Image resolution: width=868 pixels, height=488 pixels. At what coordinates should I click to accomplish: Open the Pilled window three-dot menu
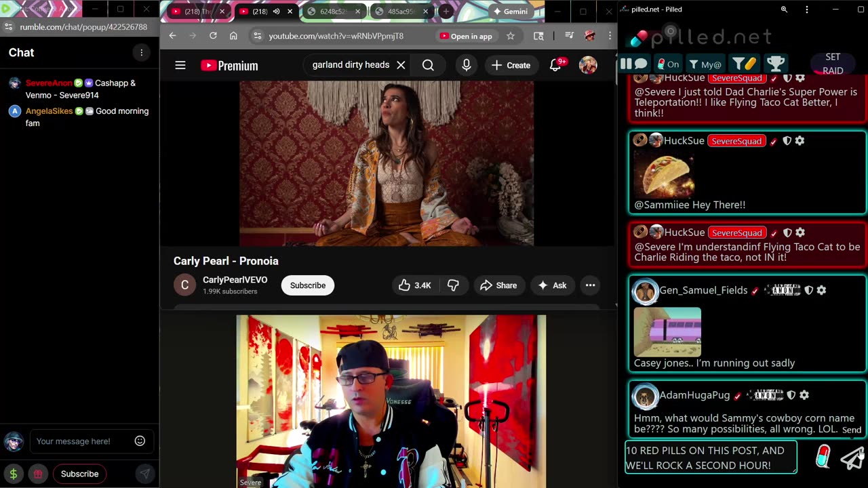tap(806, 9)
